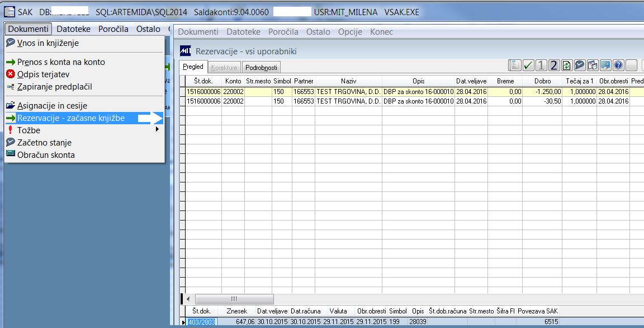The width and height of the screenshot is (644, 328).
Task: Click the speech bubble checkmark toolbar icon
Action: click(x=580, y=65)
